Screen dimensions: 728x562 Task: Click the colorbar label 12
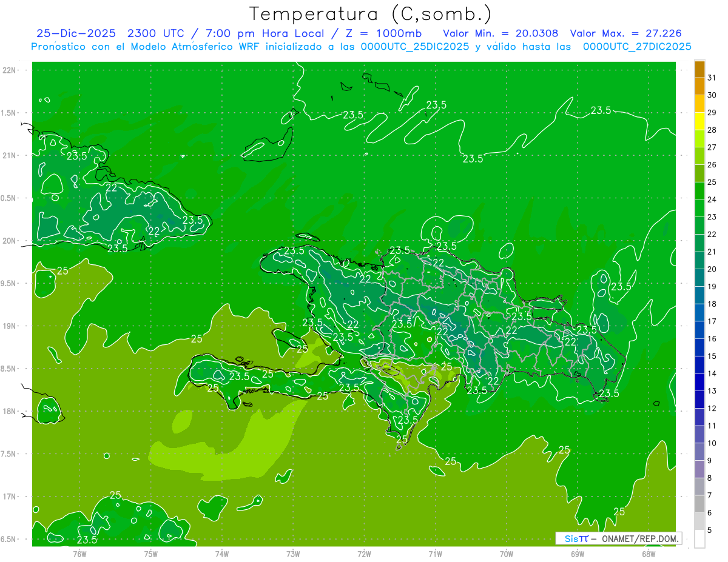(712, 408)
